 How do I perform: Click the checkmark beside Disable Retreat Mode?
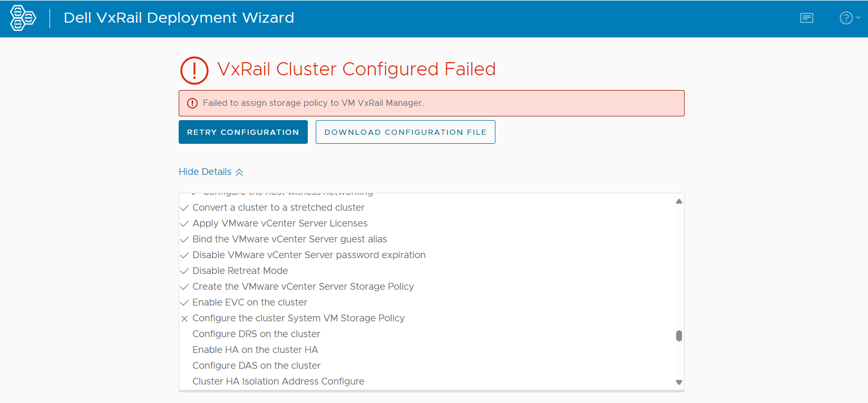184,271
